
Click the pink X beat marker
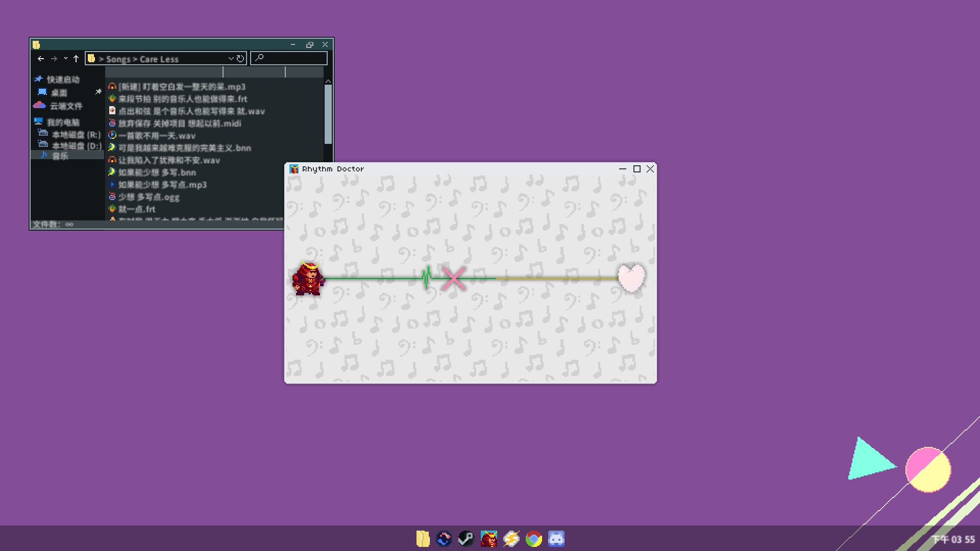[453, 279]
